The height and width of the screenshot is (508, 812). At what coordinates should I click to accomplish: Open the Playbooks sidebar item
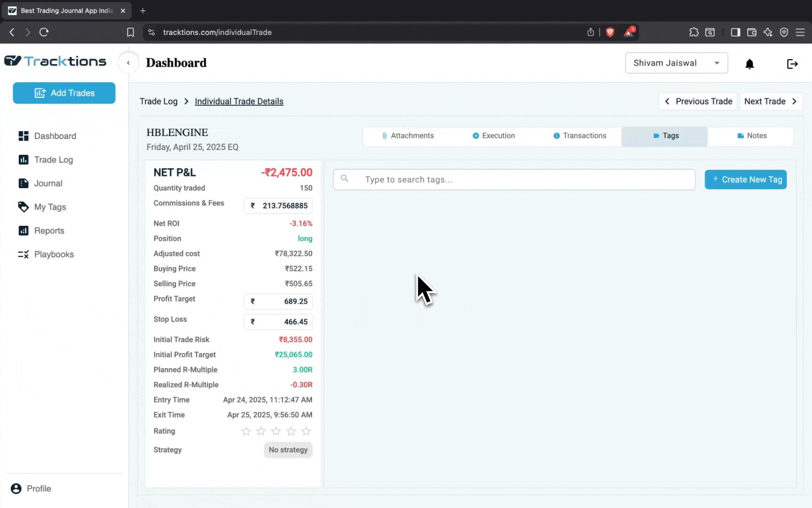pyautogui.click(x=54, y=254)
